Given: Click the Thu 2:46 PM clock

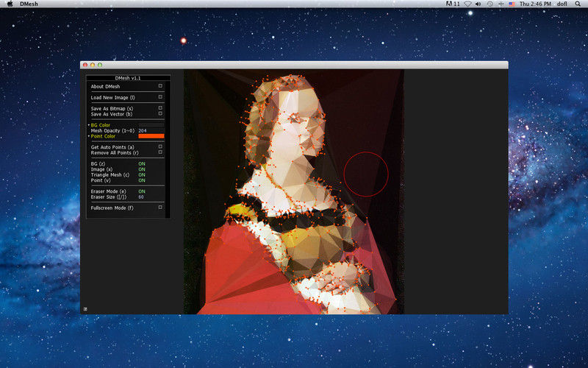Looking at the screenshot, I should coord(535,4).
